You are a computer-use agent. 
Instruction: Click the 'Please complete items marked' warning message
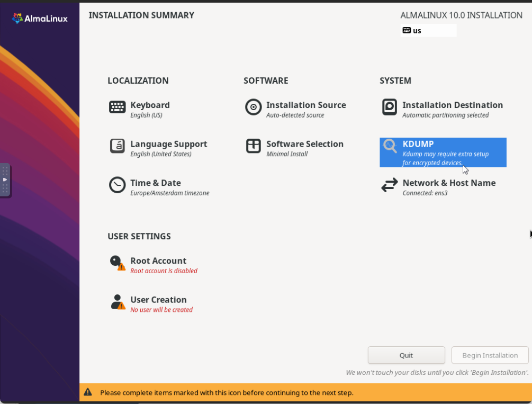coord(227,392)
